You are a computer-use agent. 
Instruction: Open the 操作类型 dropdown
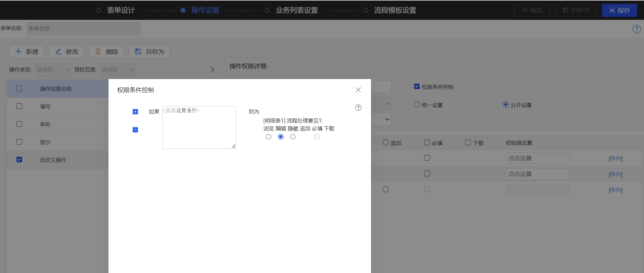coord(53,70)
